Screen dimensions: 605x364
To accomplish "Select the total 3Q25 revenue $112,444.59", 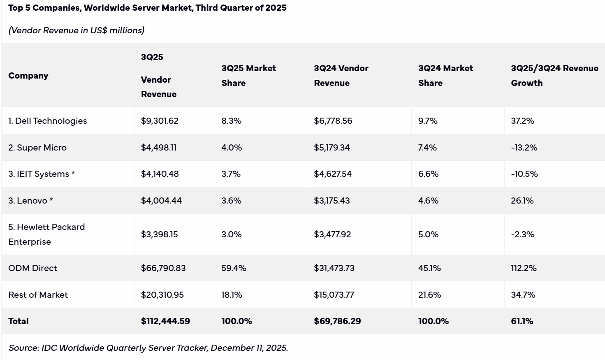I will coord(165,321).
